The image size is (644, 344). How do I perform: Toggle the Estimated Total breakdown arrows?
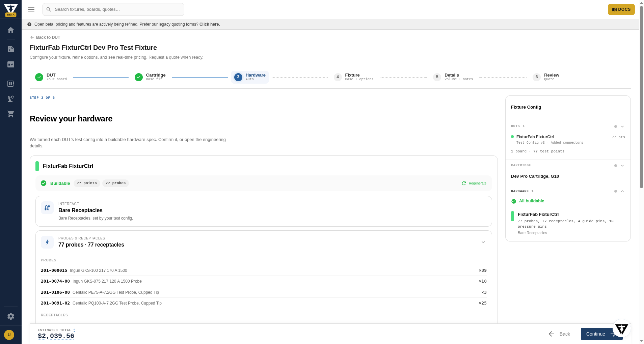[74, 330]
